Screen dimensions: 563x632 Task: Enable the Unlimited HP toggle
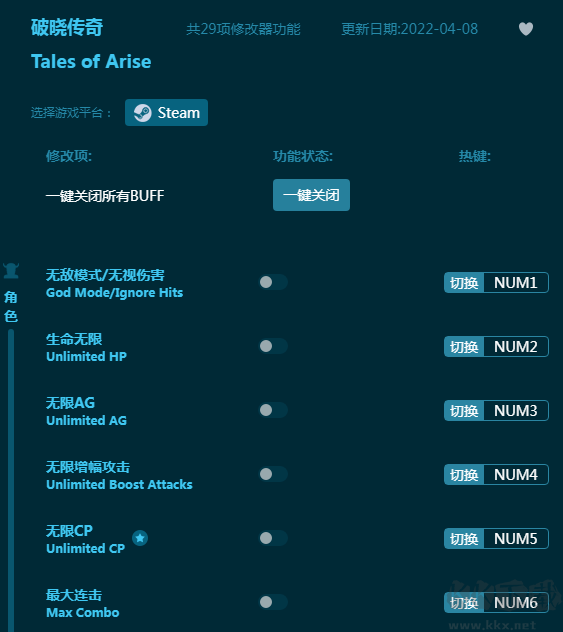[x=273, y=346]
